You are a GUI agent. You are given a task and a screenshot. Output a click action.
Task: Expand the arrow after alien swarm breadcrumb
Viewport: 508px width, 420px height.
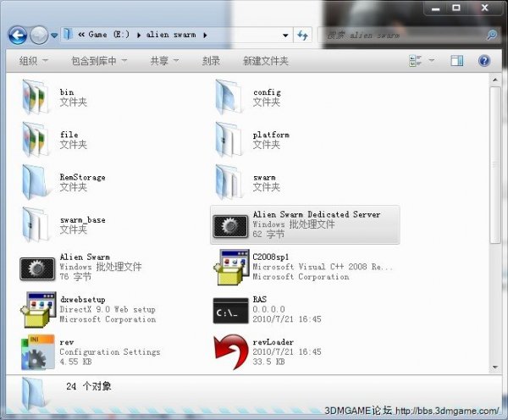click(205, 35)
